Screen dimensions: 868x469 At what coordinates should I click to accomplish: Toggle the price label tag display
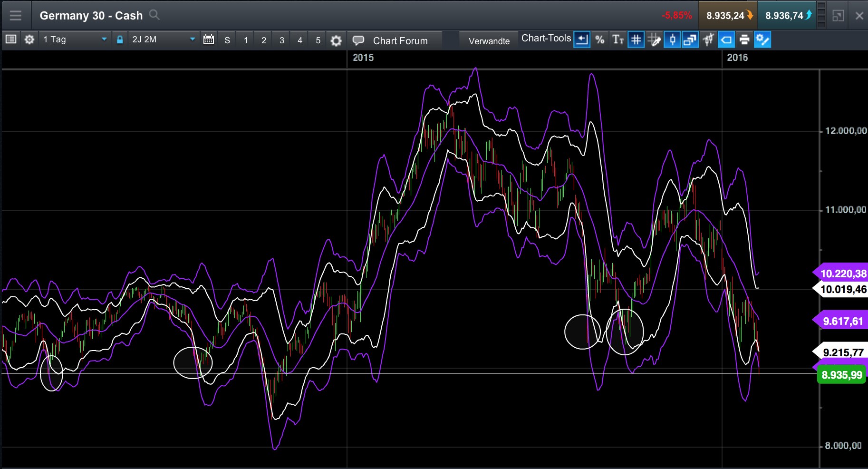(726, 40)
